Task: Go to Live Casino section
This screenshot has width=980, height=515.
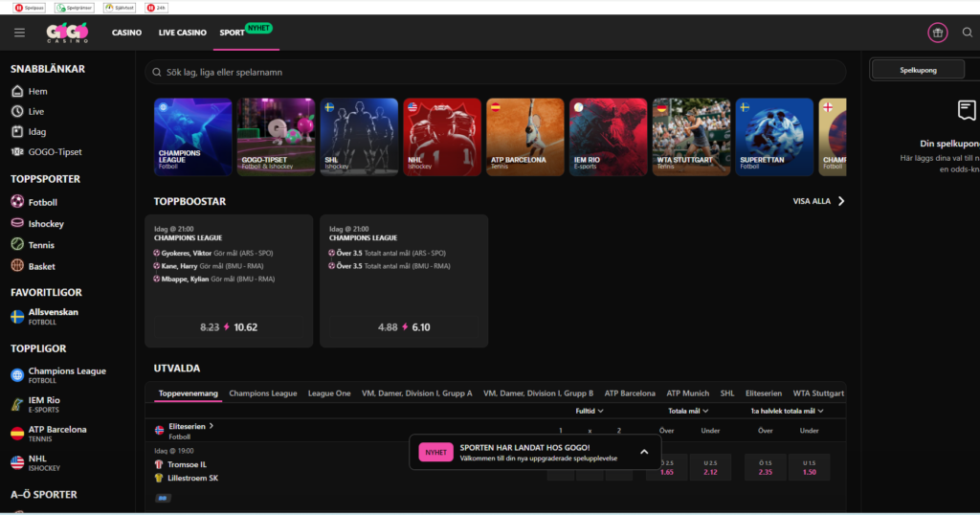Action: [183, 33]
